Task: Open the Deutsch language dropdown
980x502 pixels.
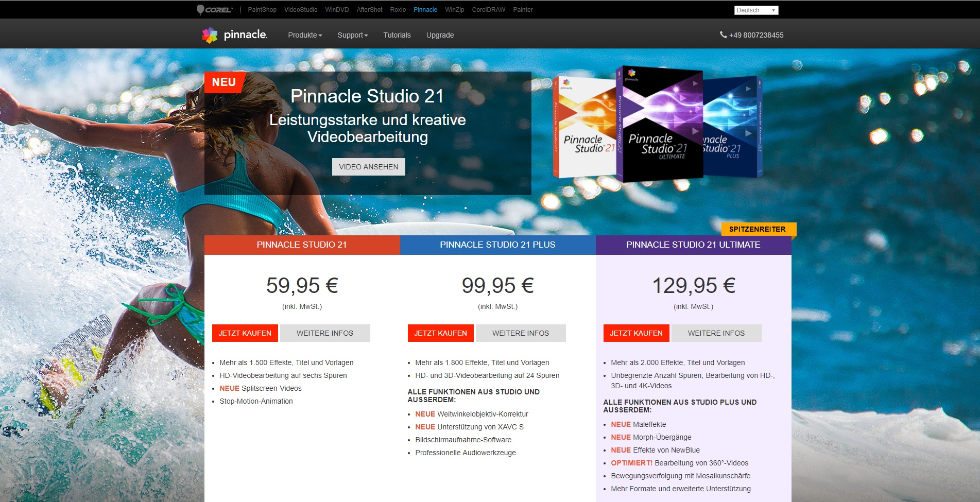Action: click(x=756, y=10)
